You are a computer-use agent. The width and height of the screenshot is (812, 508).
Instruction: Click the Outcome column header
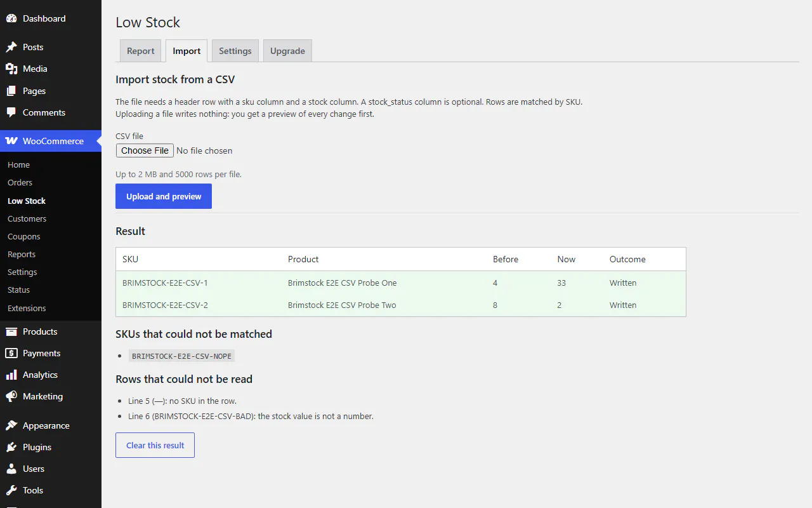click(x=627, y=259)
